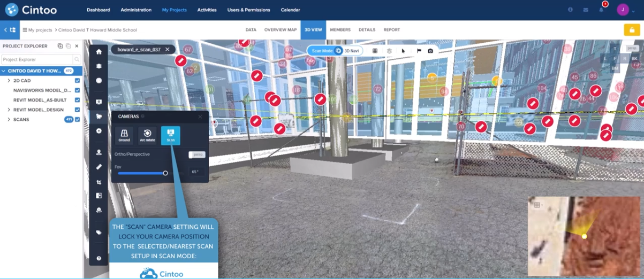This screenshot has width=644, height=279.
Task: Click the Fov slider handle
Action: pos(165,173)
